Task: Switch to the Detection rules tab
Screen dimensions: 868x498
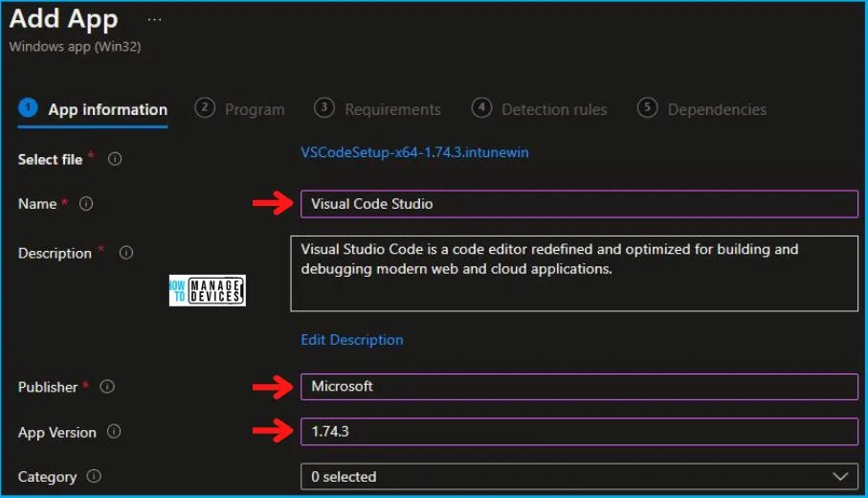Action: pos(540,109)
